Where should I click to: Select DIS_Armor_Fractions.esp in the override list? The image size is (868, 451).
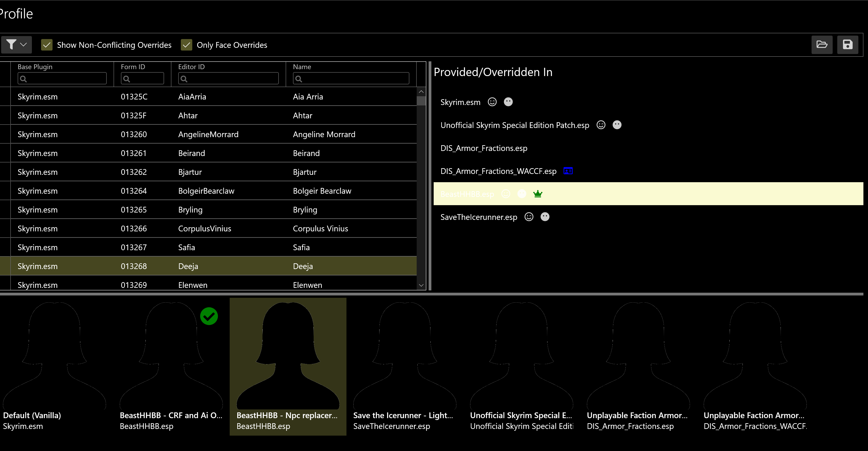[483, 148]
